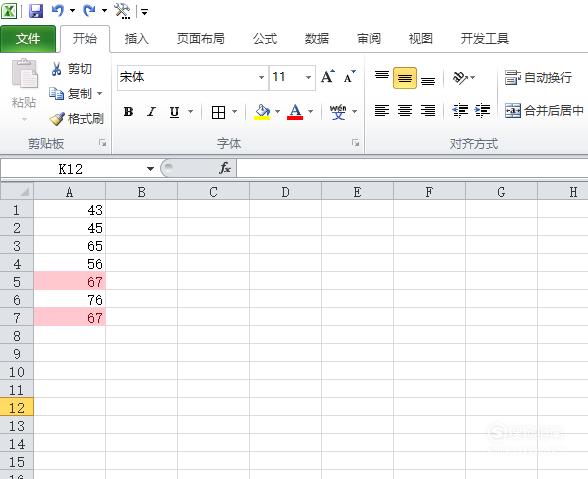This screenshot has width=588, height=479.
Task: Click the Borders grid icon
Action: [x=218, y=112]
